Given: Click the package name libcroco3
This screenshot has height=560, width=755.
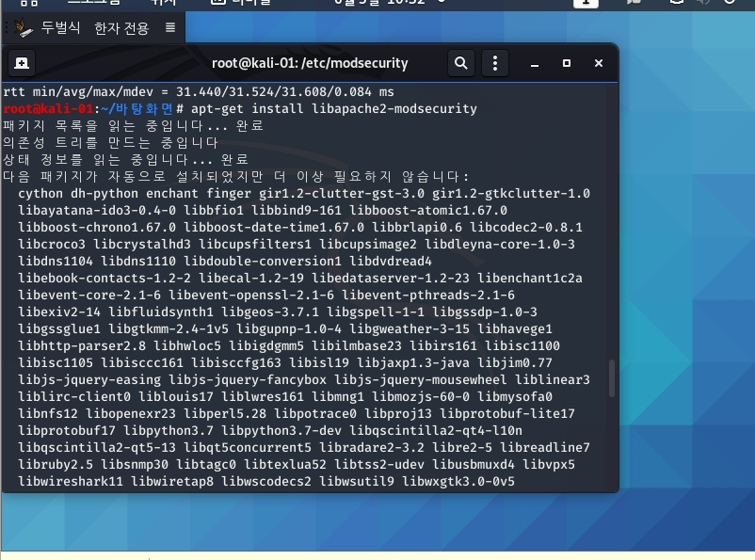Looking at the screenshot, I should 52,244.
